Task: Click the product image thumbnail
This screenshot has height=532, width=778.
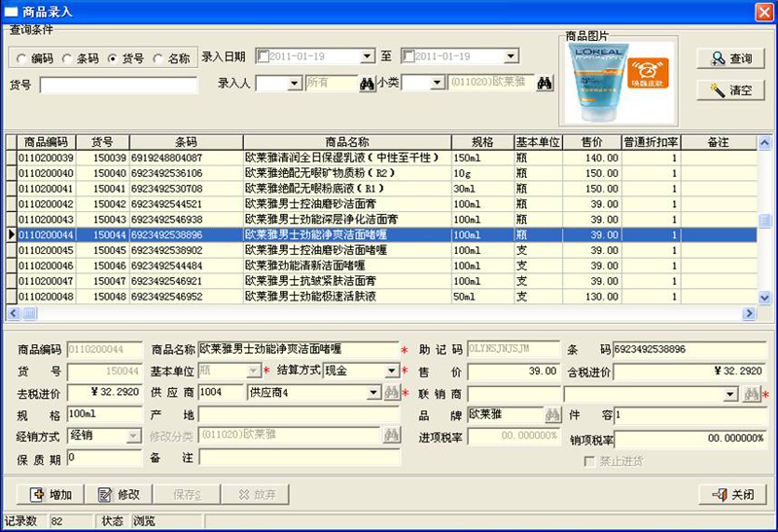Action: pyautogui.click(x=619, y=82)
